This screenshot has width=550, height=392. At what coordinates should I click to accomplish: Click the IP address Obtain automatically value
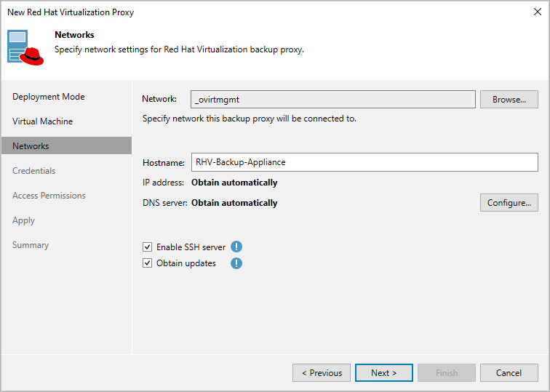234,183
